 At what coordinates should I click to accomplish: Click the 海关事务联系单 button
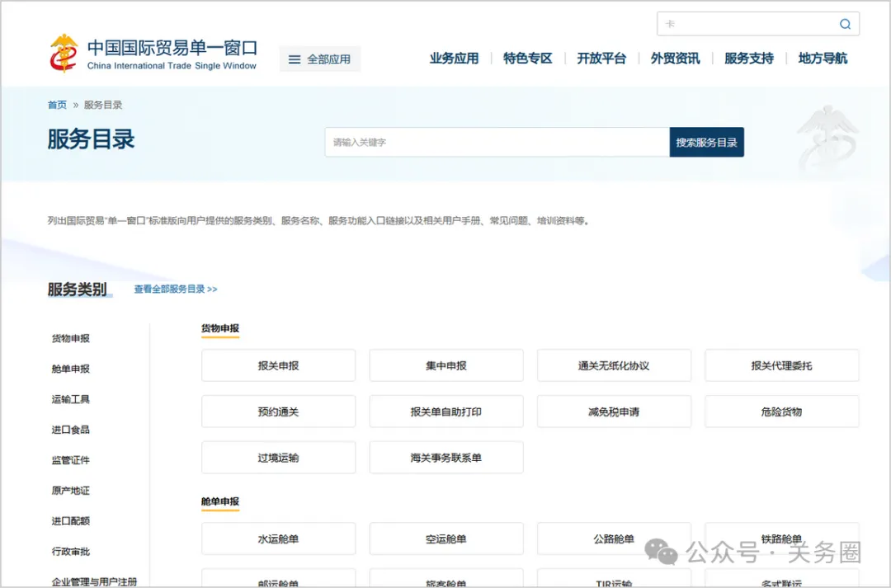[445, 458]
